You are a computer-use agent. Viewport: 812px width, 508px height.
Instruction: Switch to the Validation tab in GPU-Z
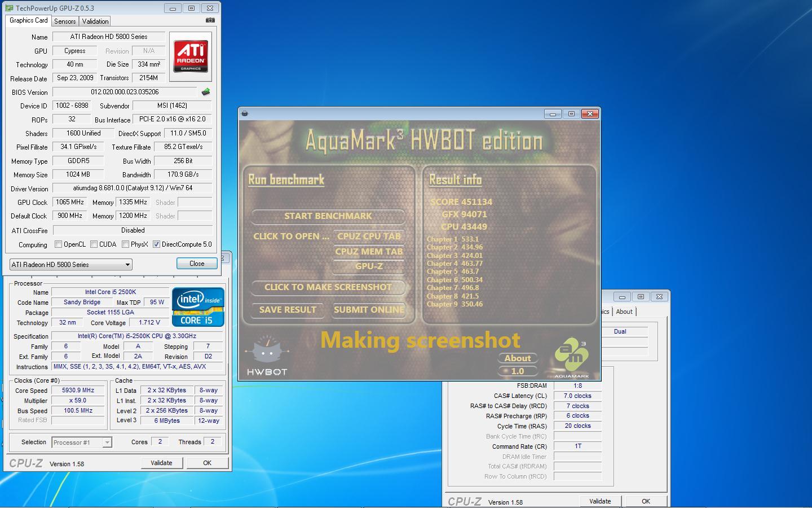click(x=95, y=21)
